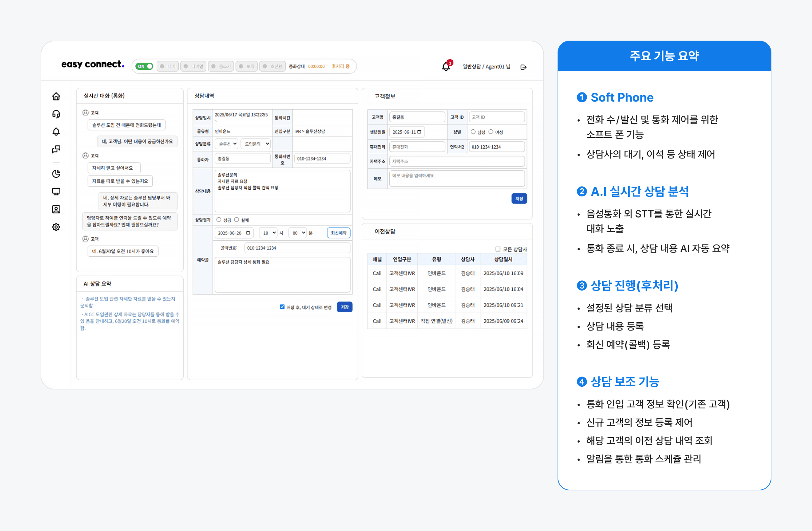
Task: Uncheck 저장 후, 대기 상태로 변경 checkbox
Action: [282, 307]
